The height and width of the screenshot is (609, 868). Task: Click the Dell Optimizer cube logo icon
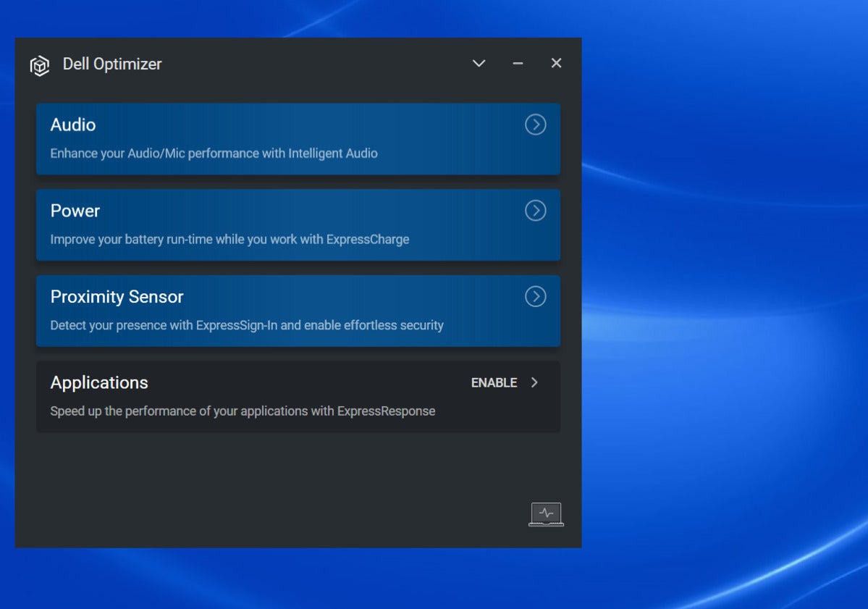tap(40, 65)
